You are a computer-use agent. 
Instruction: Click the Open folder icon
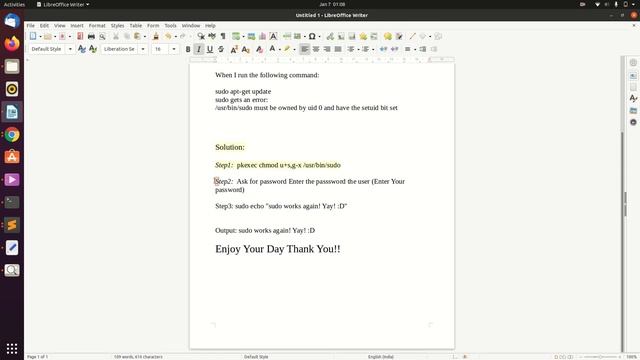(48, 36)
